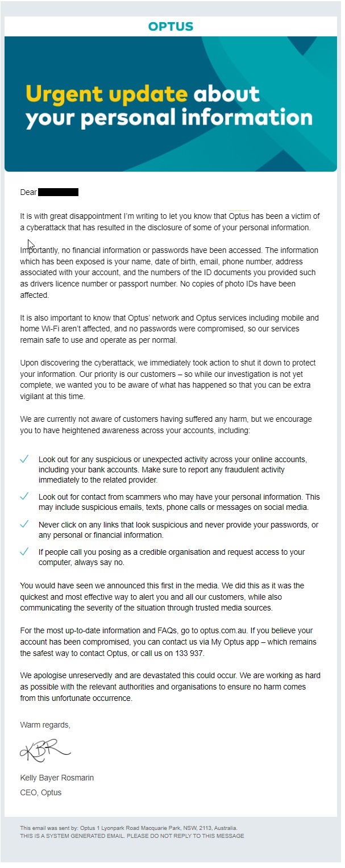Click the "CEO, Optus" title line

41,792
